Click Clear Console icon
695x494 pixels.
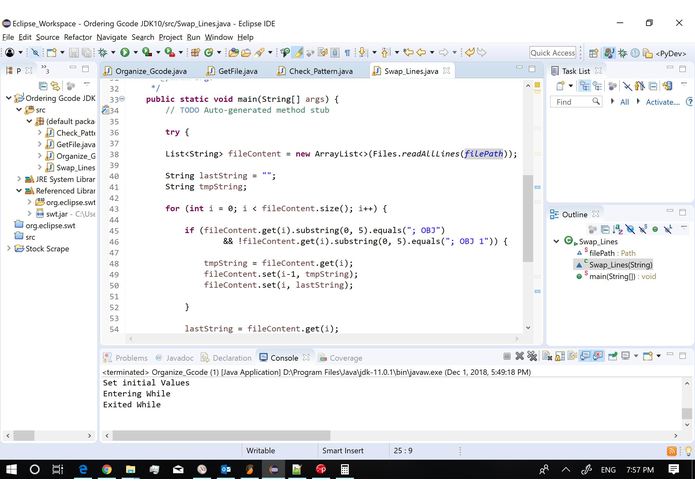547,356
